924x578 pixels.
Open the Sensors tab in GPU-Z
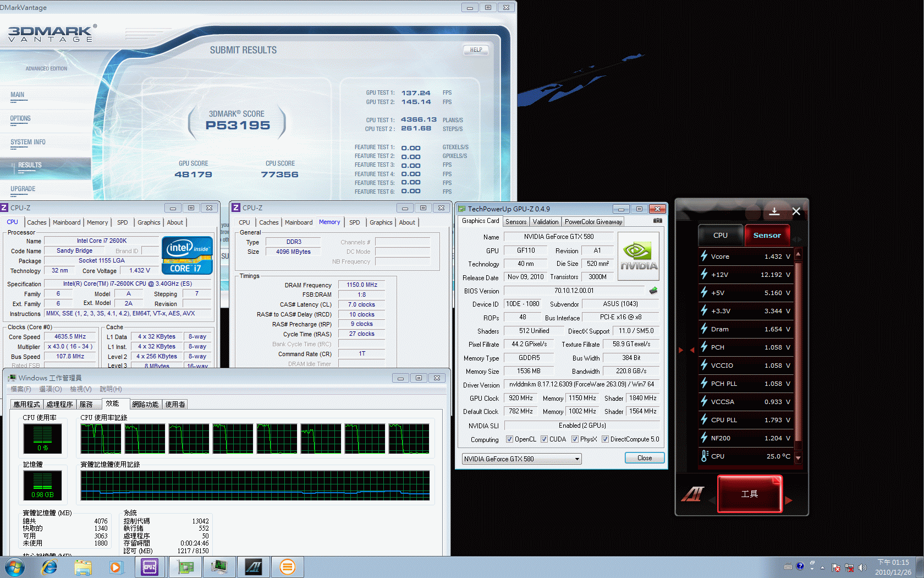click(x=516, y=221)
